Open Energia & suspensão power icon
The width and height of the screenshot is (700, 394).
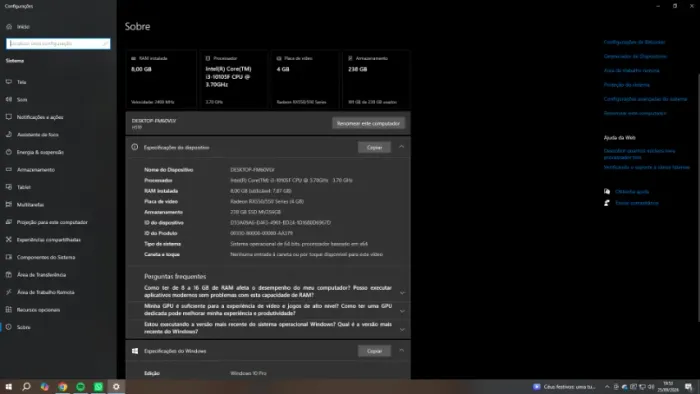pyautogui.click(x=9, y=152)
